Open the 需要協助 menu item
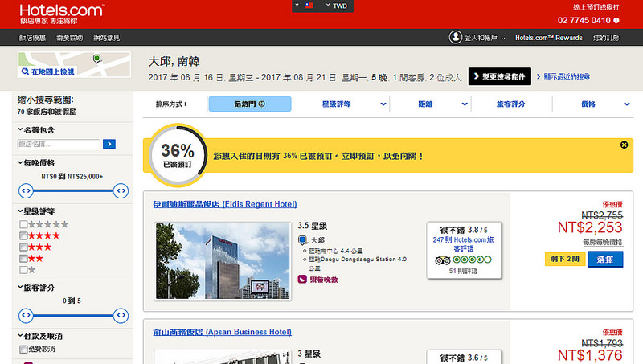The image size is (643, 364). 70,38
